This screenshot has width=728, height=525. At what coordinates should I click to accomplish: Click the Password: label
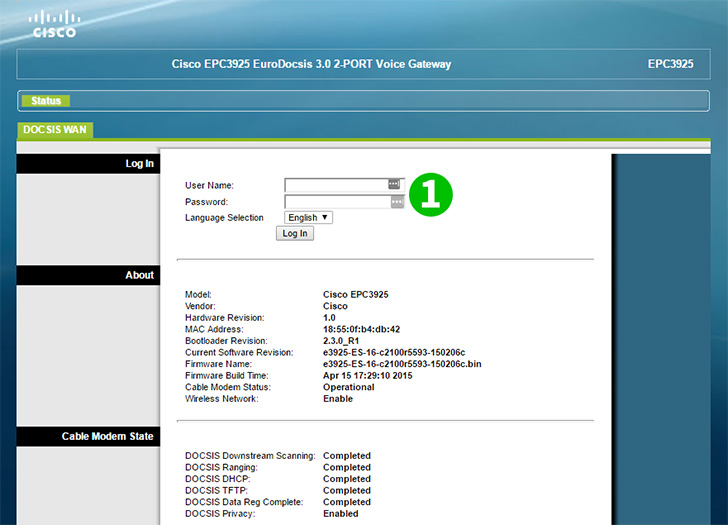(x=207, y=202)
